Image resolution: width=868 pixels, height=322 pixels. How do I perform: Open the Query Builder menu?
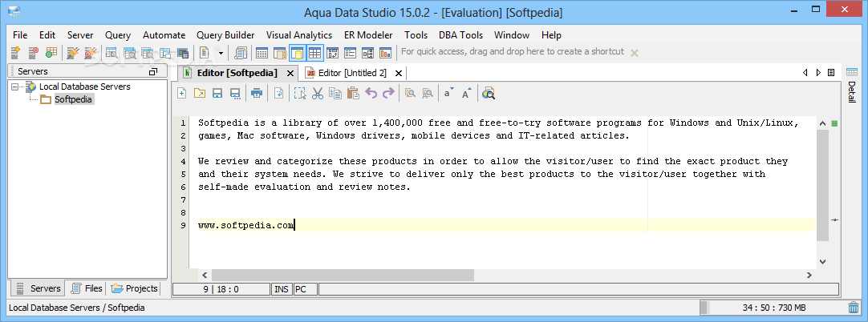(x=225, y=34)
